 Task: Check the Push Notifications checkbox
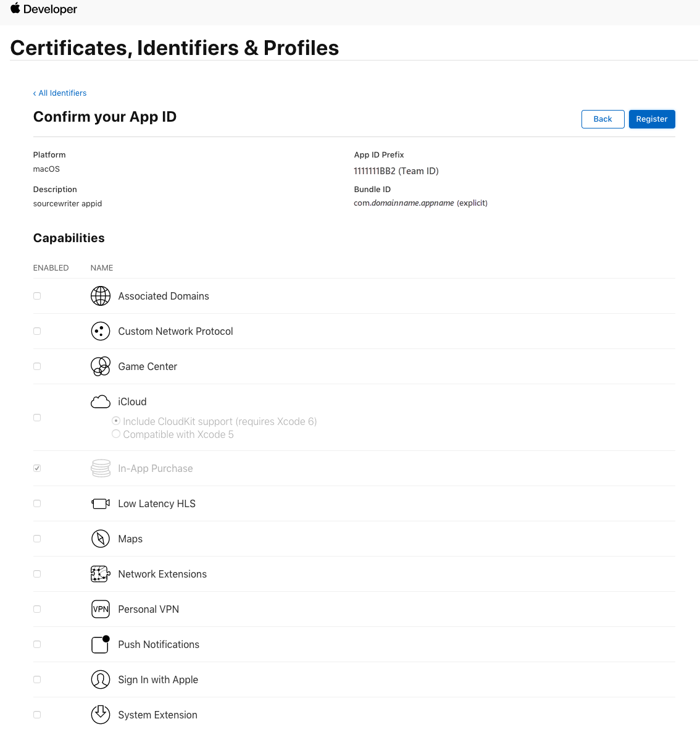[37, 644]
